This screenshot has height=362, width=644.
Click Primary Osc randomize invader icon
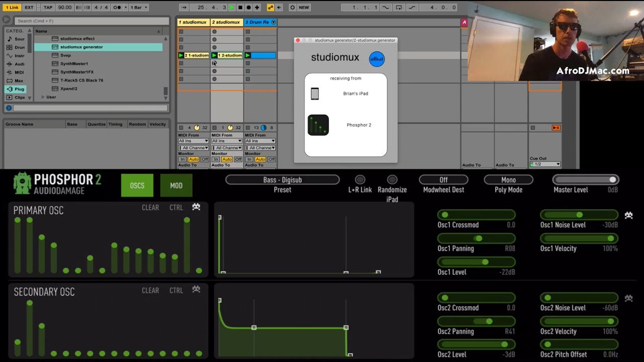coord(196,207)
